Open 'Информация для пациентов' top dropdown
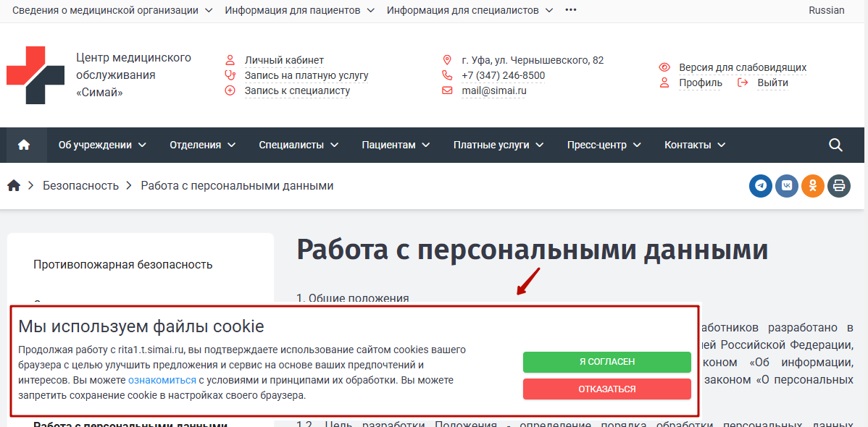 pos(299,10)
